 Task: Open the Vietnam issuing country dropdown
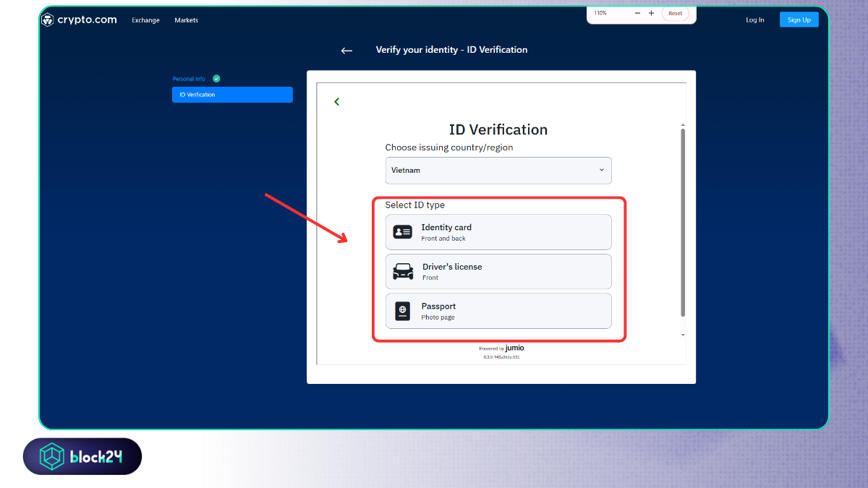498,171
